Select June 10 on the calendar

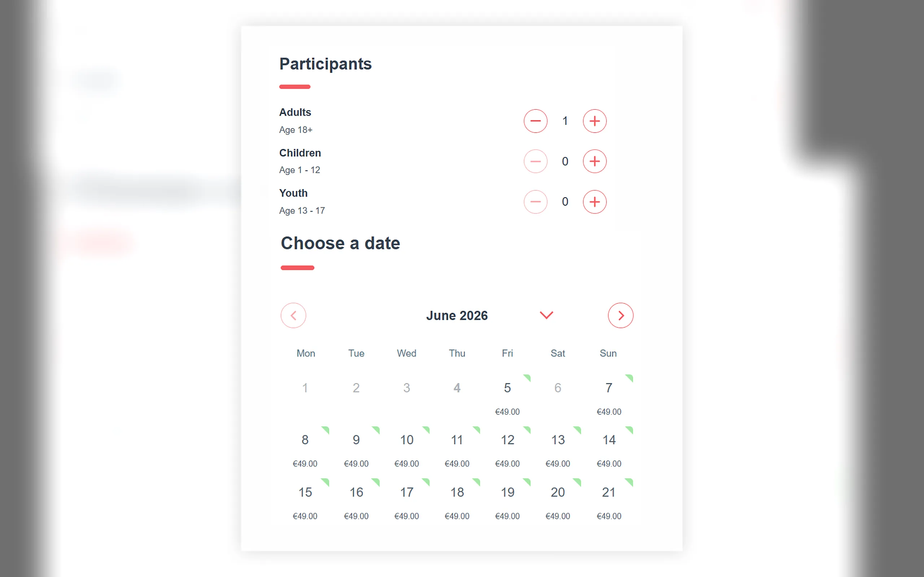click(406, 449)
